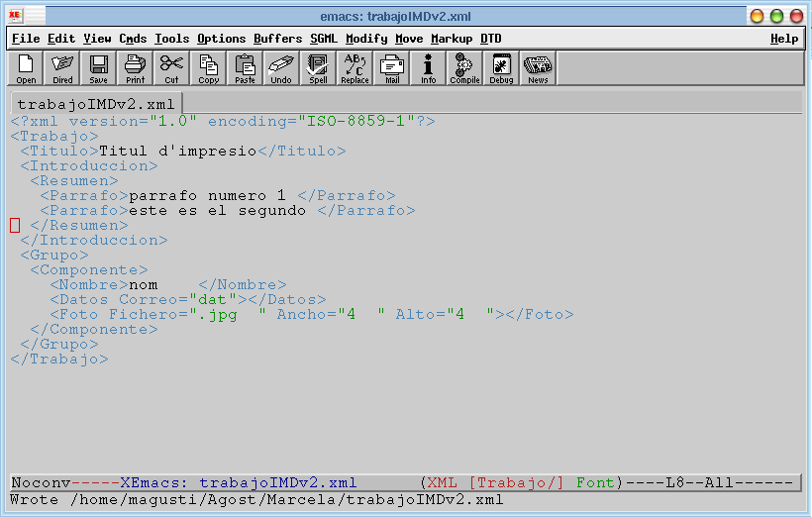Click the closing </Resumen> tag
This screenshot has width=812, height=517.
[78, 226]
